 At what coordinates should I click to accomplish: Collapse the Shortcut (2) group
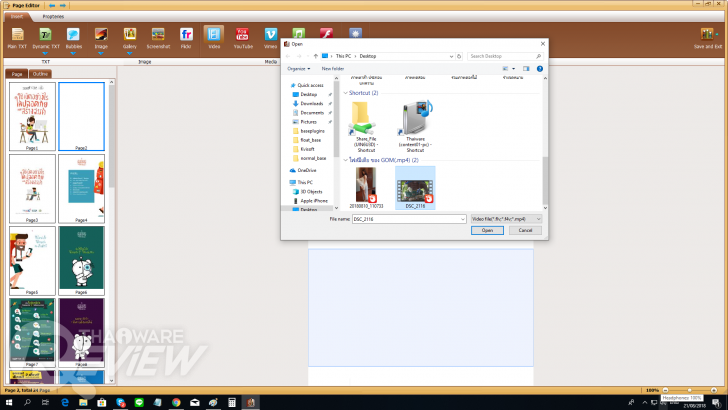[x=346, y=93]
